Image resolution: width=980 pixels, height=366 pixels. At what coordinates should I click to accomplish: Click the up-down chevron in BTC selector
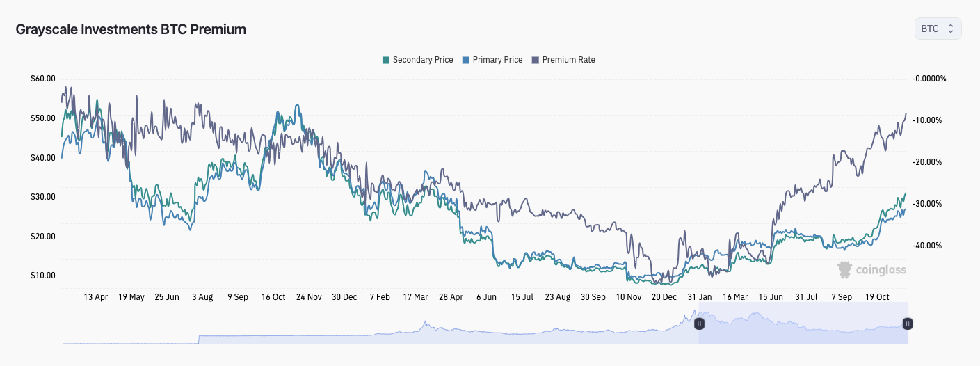(x=950, y=29)
